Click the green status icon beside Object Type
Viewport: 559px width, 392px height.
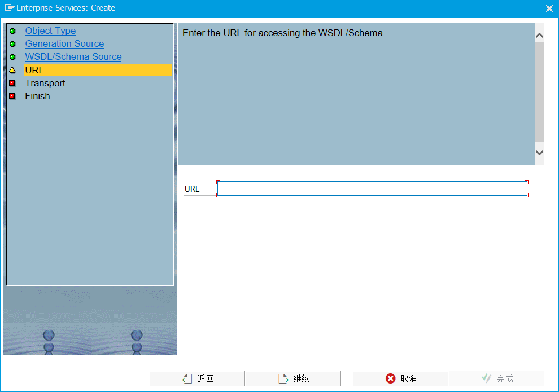click(12, 31)
